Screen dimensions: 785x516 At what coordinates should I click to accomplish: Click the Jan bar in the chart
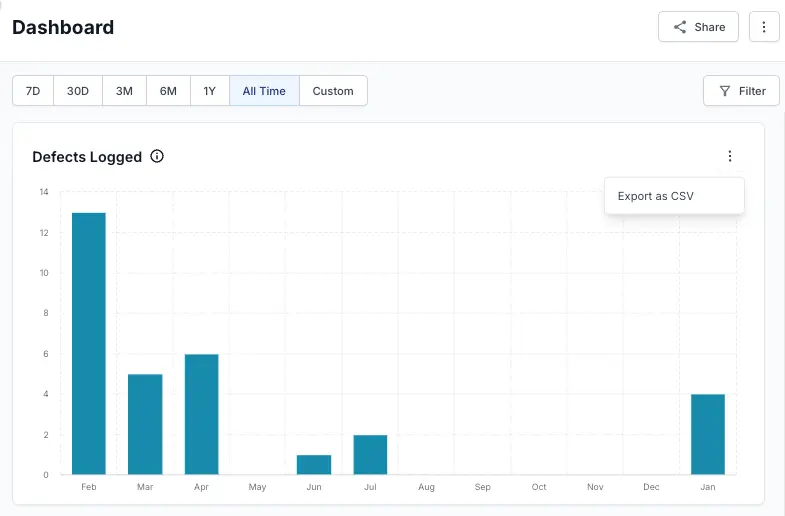708,434
